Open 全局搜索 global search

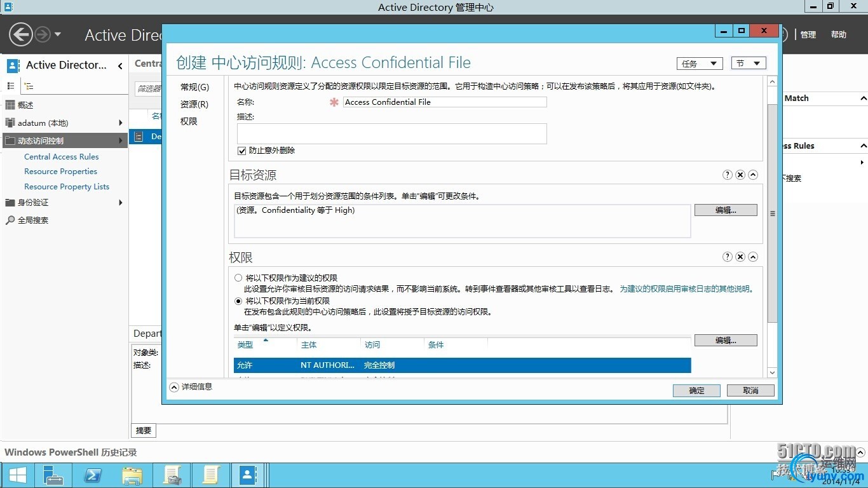tap(33, 220)
